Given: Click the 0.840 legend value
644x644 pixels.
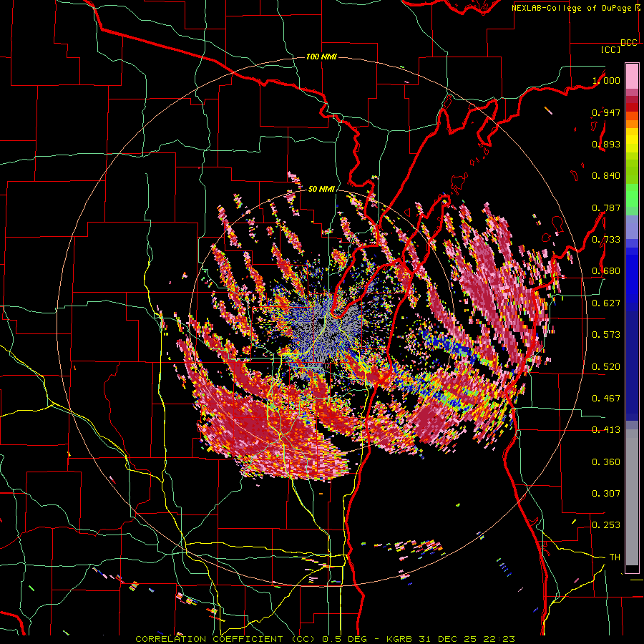Looking at the screenshot, I should pyautogui.click(x=606, y=176).
